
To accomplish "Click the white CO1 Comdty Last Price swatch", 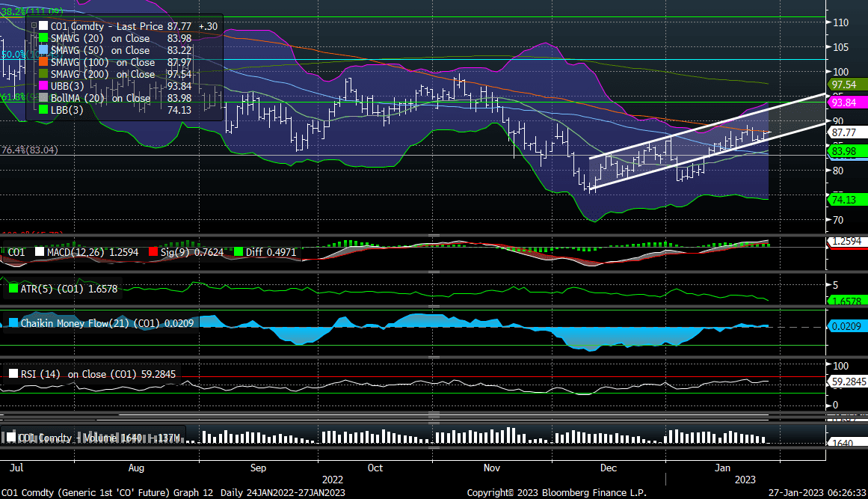I will (x=43, y=26).
